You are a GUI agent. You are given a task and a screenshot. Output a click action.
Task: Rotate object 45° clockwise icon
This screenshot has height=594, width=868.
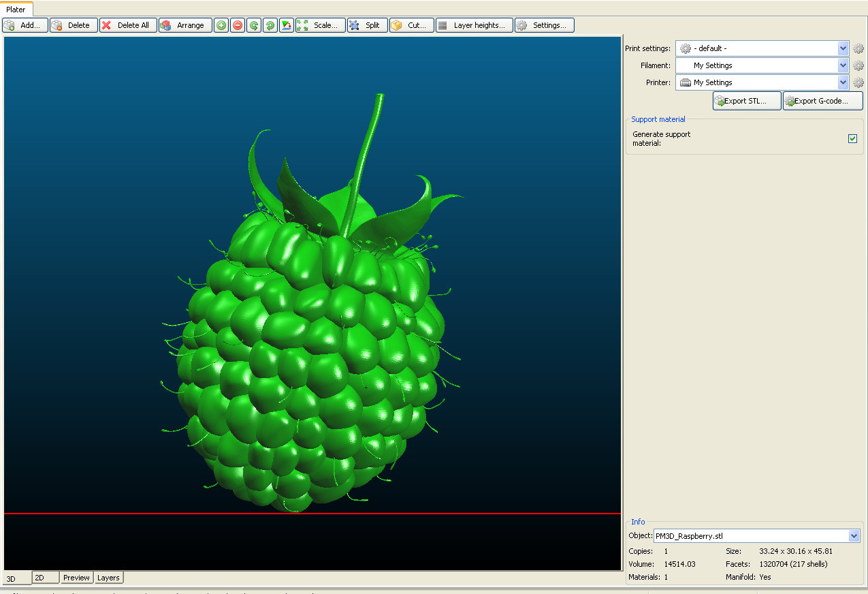click(x=270, y=25)
